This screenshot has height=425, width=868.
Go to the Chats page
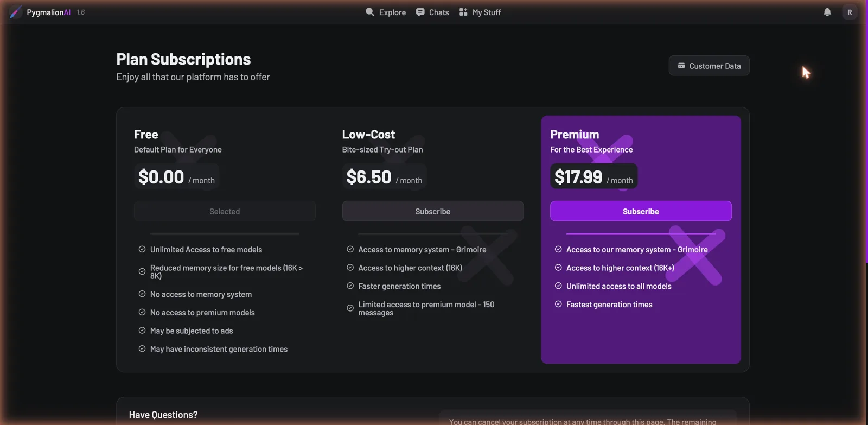click(432, 12)
